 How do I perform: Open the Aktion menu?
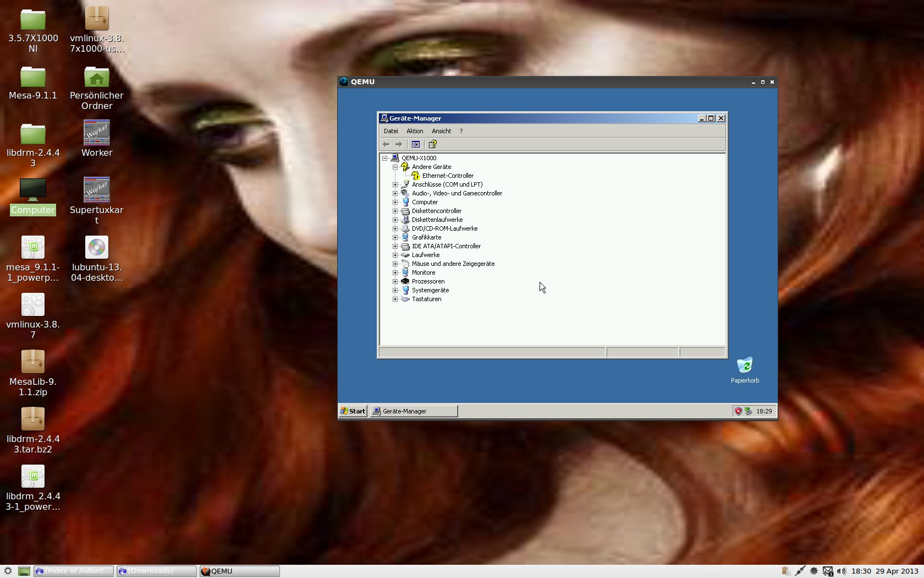pos(415,131)
